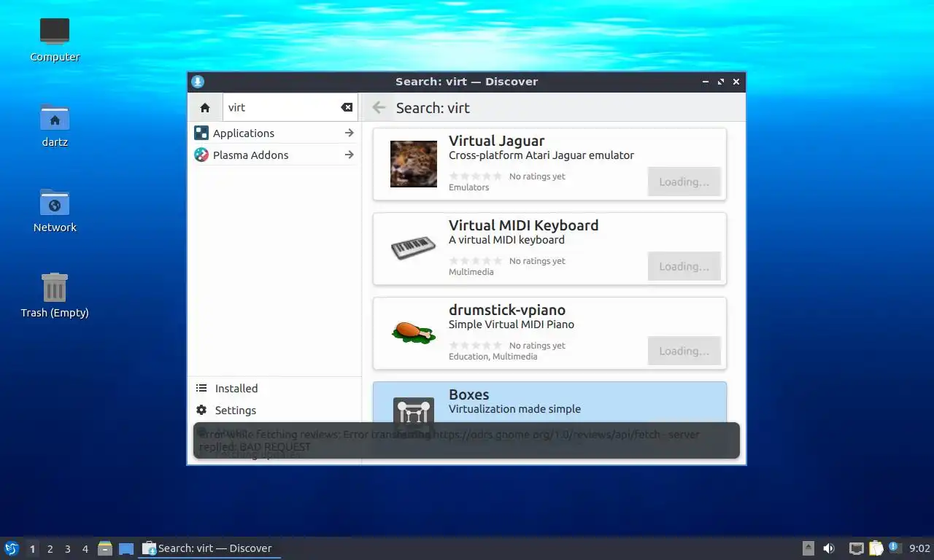
Task: Open the Lubuntu start menu
Action: pyautogui.click(x=12, y=548)
